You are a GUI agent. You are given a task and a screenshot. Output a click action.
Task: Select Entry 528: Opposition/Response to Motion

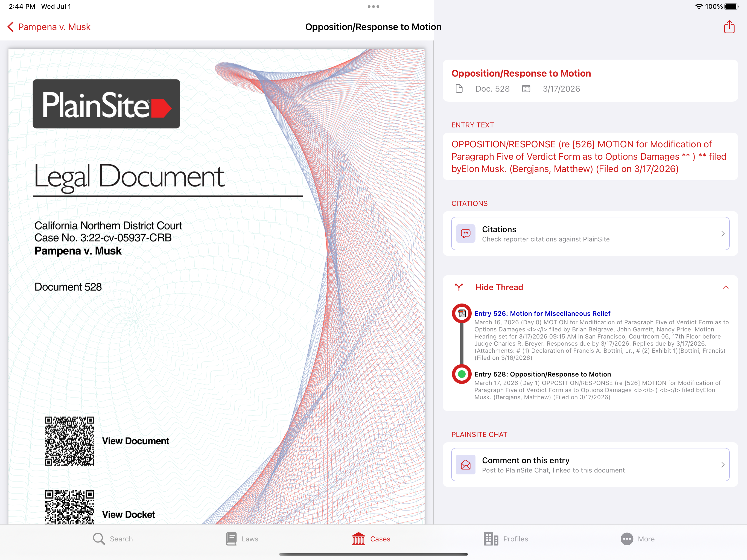point(542,374)
